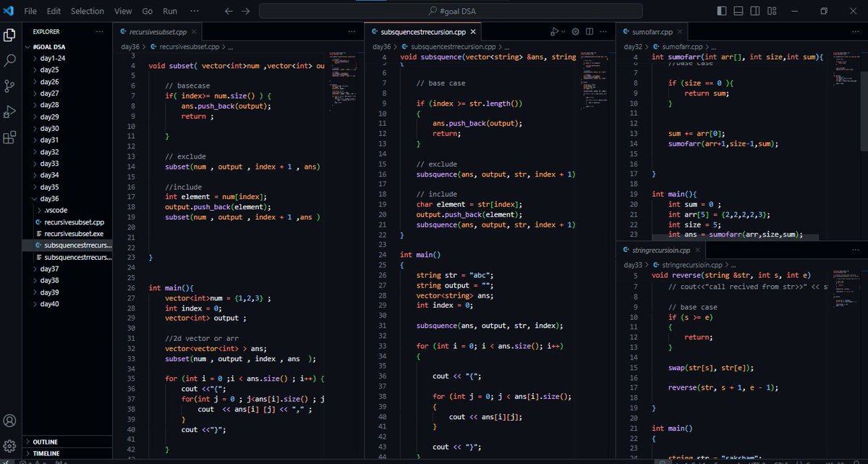868x464 pixels.
Task: Open Explorer views and more actions menu
Action: (99, 32)
